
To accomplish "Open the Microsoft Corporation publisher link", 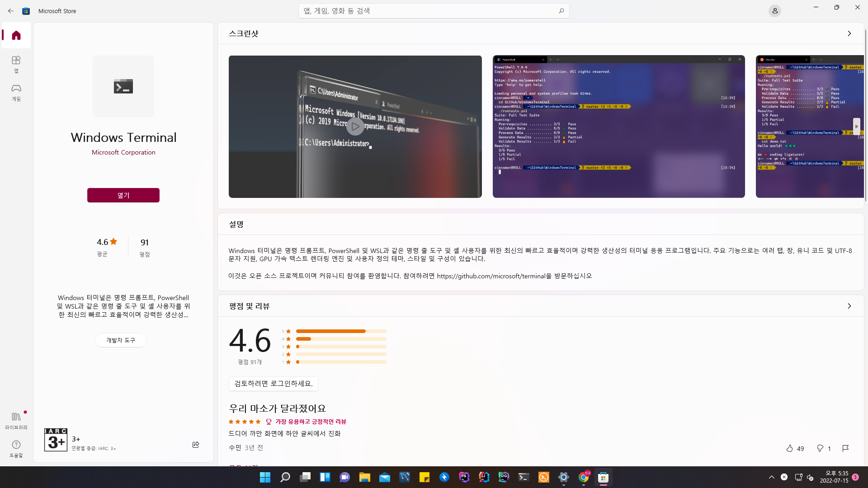I will pyautogui.click(x=123, y=152).
